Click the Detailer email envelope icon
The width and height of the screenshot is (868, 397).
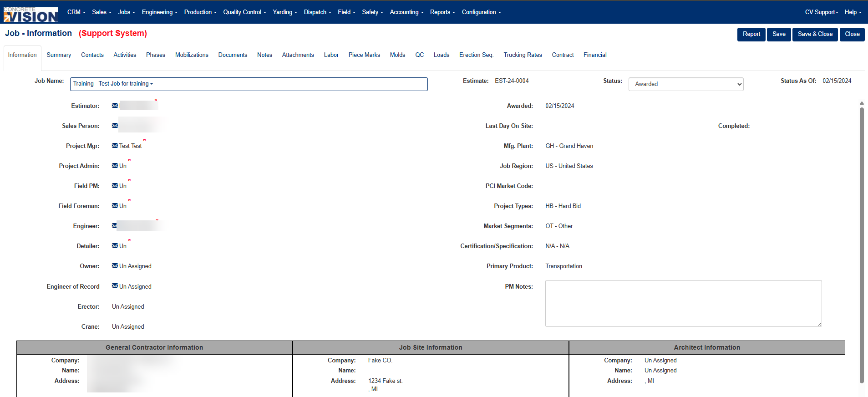point(115,246)
